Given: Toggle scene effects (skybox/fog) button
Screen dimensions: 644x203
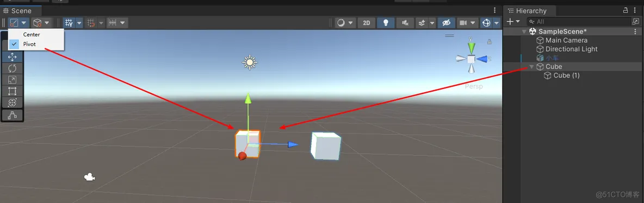Looking at the screenshot, I should pyautogui.click(x=422, y=23).
